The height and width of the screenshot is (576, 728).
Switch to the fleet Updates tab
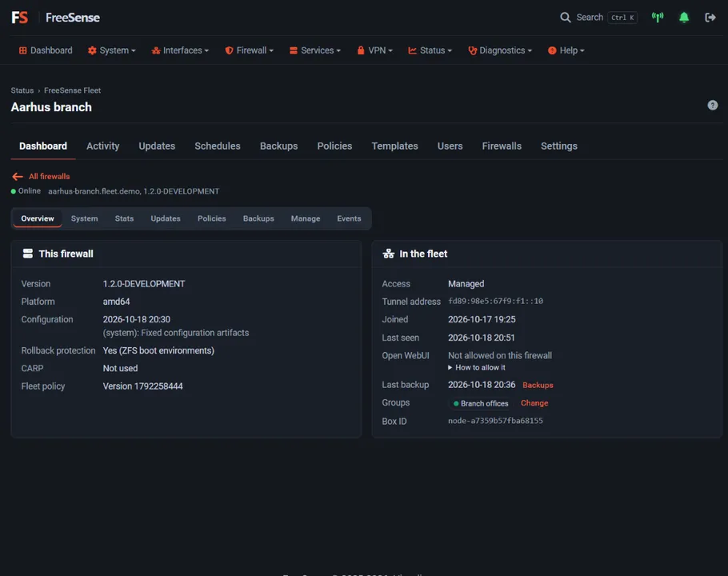pos(157,146)
